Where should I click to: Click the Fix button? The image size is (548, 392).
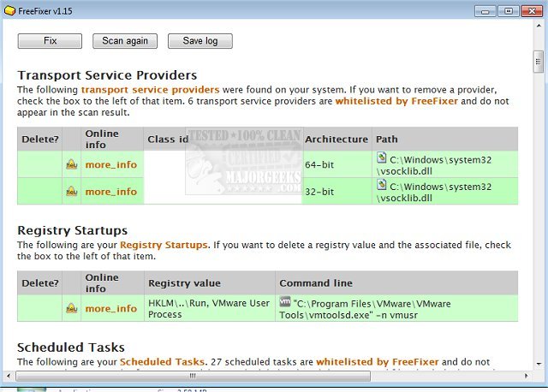coord(50,41)
